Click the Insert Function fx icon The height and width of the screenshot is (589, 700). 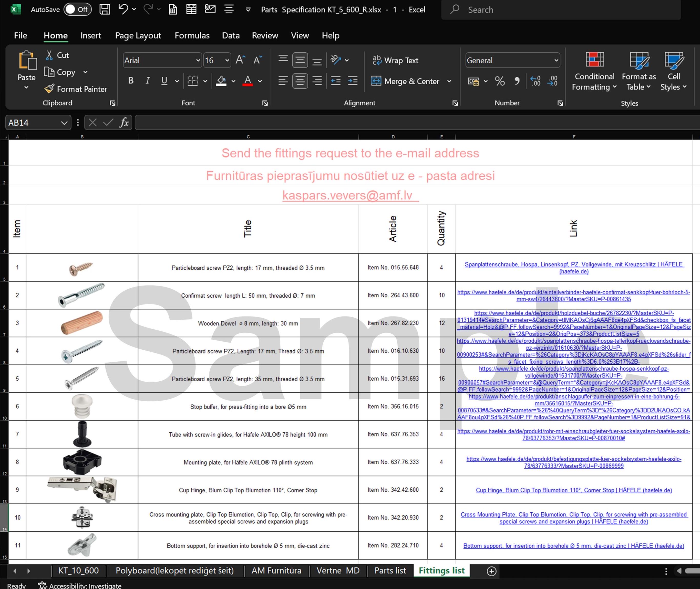pos(124,123)
